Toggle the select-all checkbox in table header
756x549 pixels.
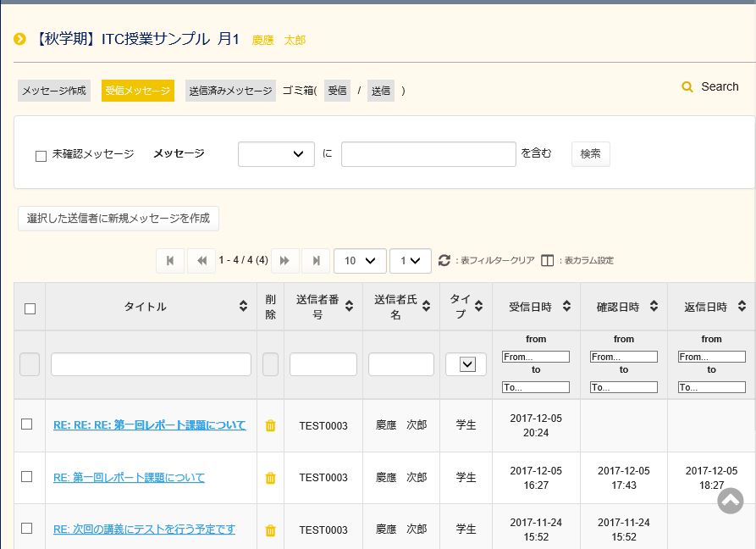tap(30, 308)
